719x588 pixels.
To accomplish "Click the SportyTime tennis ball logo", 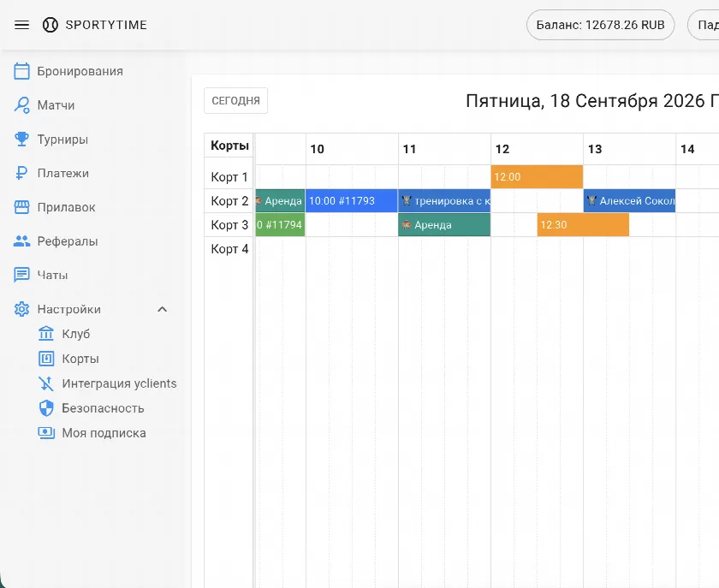I will pyautogui.click(x=50, y=25).
